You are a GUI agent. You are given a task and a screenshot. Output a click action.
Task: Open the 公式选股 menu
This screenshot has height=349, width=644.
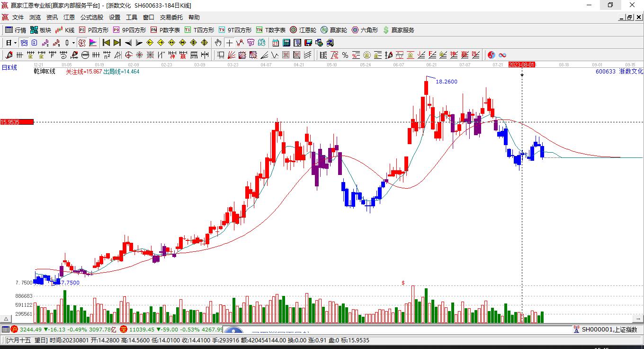click(x=92, y=17)
